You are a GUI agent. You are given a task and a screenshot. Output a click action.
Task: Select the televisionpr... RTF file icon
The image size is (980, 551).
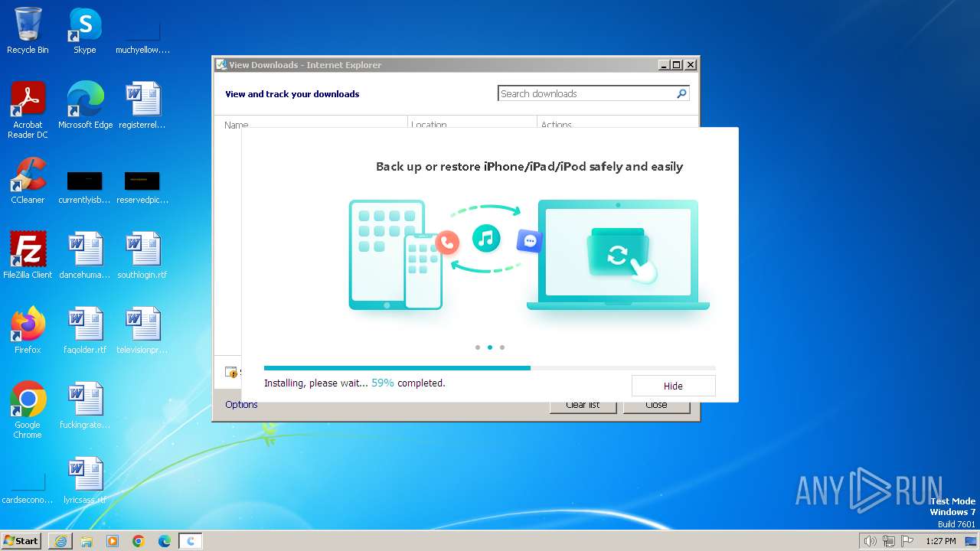click(142, 330)
